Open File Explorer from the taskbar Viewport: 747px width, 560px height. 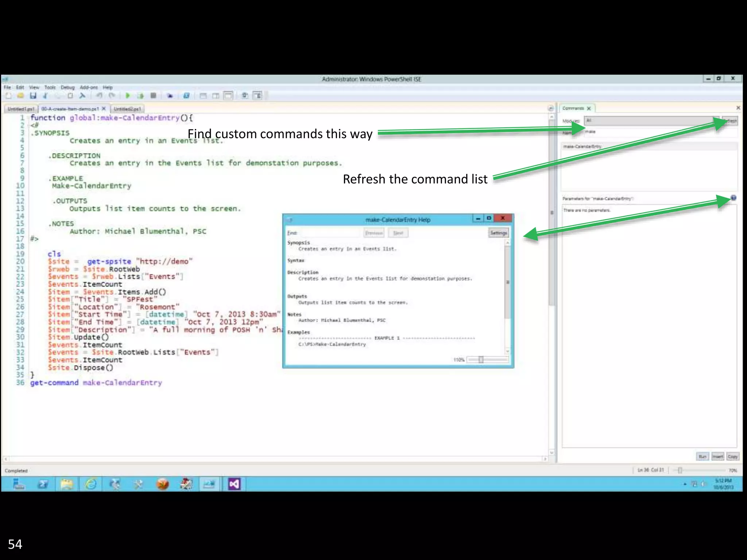coord(67,484)
